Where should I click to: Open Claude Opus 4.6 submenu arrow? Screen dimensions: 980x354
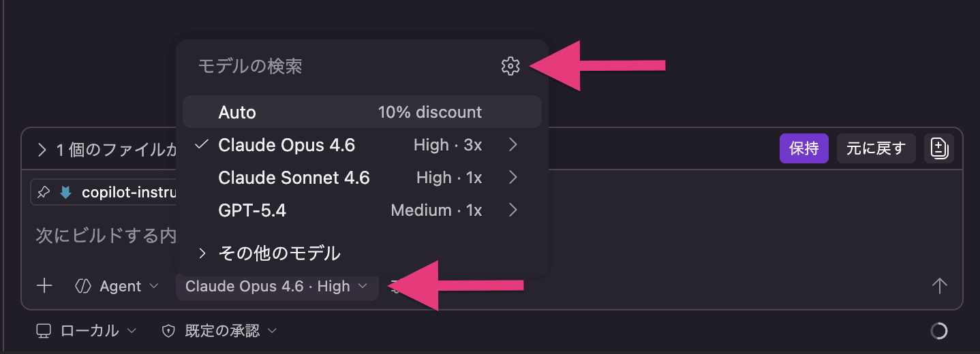pyautogui.click(x=513, y=145)
